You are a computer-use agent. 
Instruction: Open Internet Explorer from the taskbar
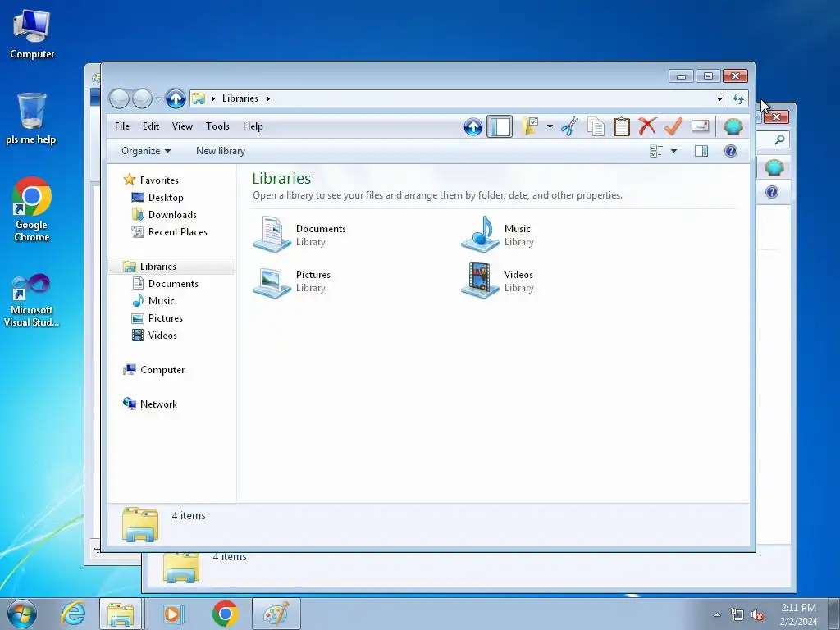point(73,614)
